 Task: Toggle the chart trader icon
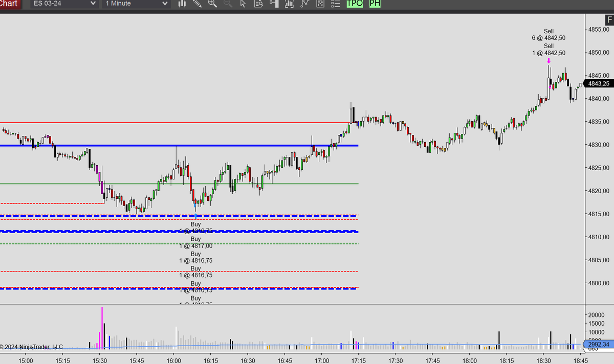pos(274,4)
